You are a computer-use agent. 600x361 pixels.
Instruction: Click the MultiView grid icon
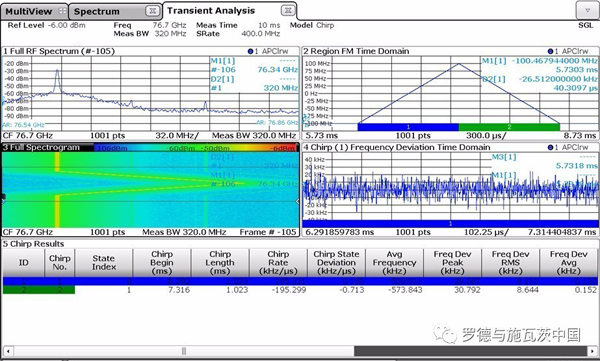coord(62,11)
